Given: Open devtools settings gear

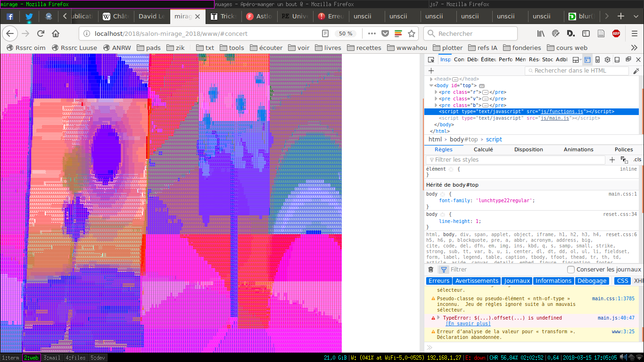Looking at the screenshot, I should click(x=607, y=60).
